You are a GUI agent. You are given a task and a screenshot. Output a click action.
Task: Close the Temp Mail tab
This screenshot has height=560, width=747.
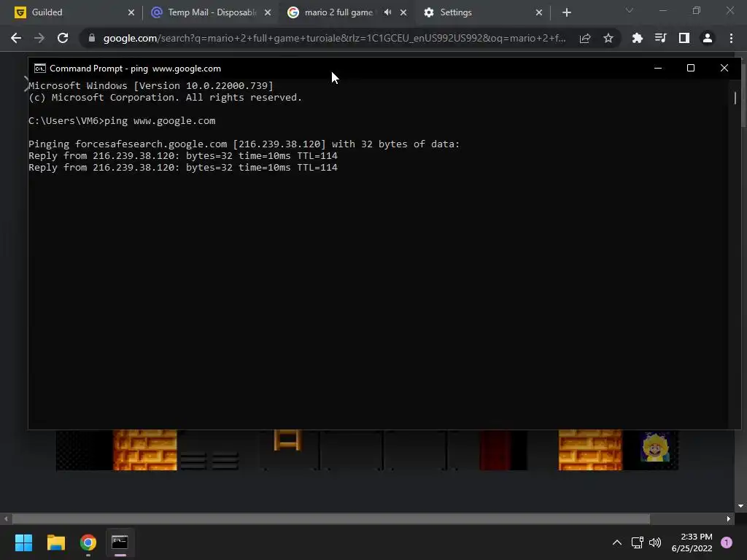tap(268, 12)
